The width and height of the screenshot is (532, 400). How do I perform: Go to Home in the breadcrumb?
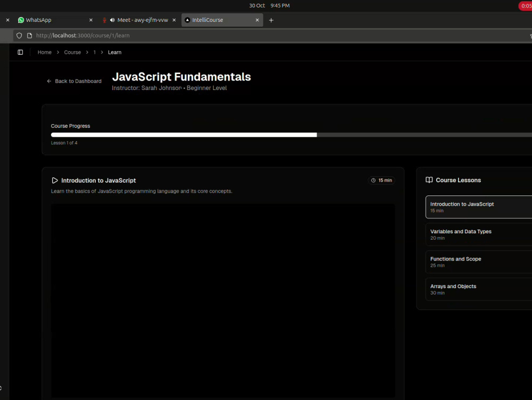45,52
